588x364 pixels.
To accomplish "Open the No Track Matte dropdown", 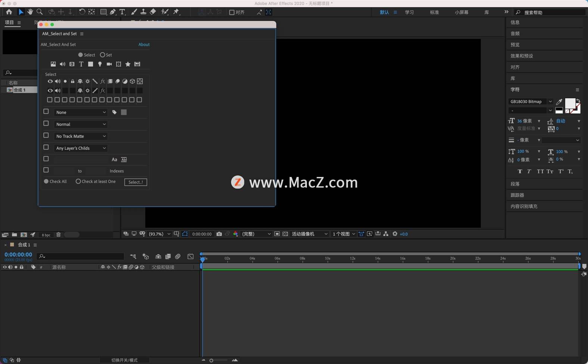I will (81, 136).
